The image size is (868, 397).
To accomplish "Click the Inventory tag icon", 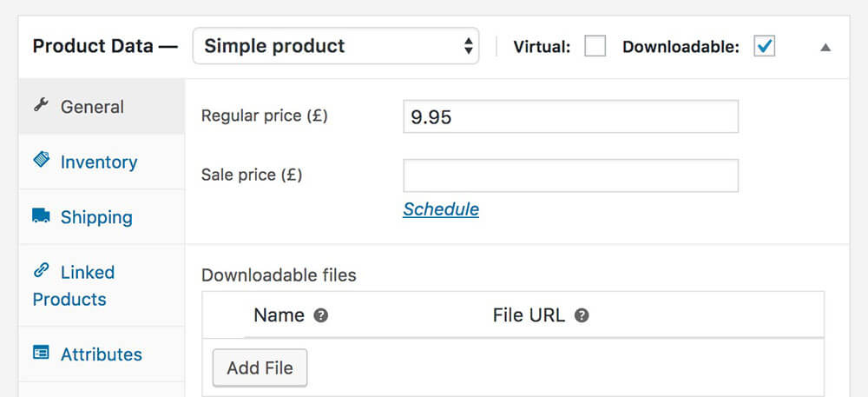I will click(x=41, y=160).
